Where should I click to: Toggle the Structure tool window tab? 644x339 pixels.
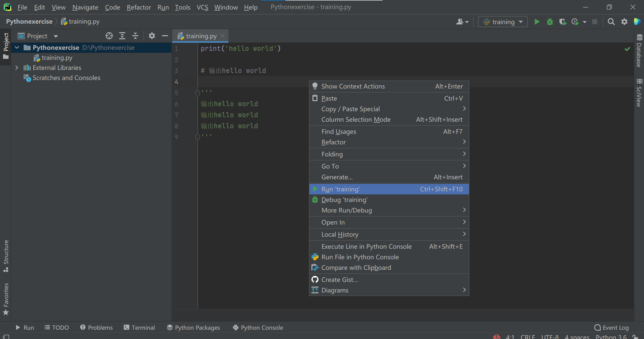point(6,255)
